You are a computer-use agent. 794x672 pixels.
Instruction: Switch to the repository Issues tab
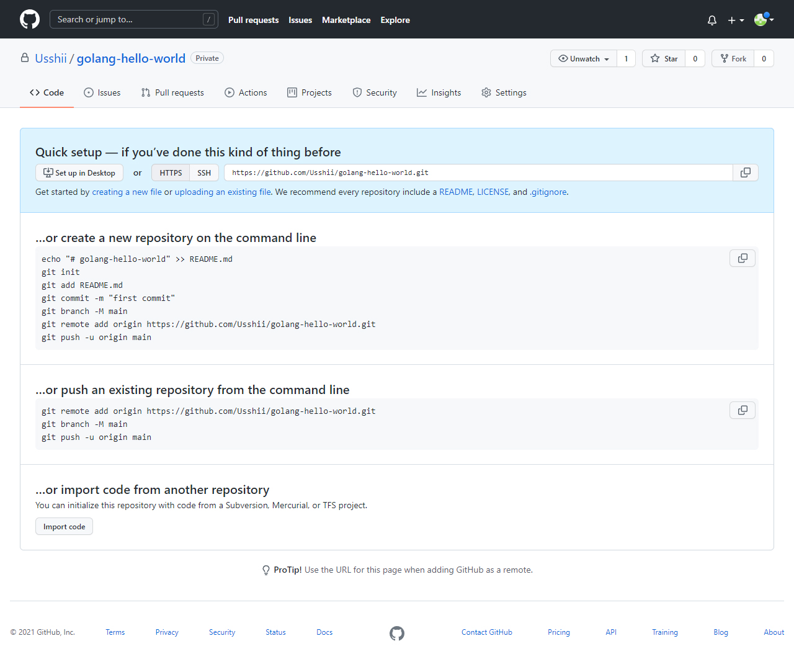[x=102, y=92]
